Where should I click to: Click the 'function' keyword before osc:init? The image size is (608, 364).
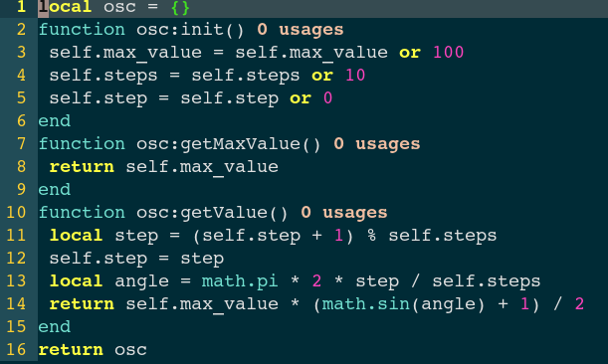click(x=82, y=30)
